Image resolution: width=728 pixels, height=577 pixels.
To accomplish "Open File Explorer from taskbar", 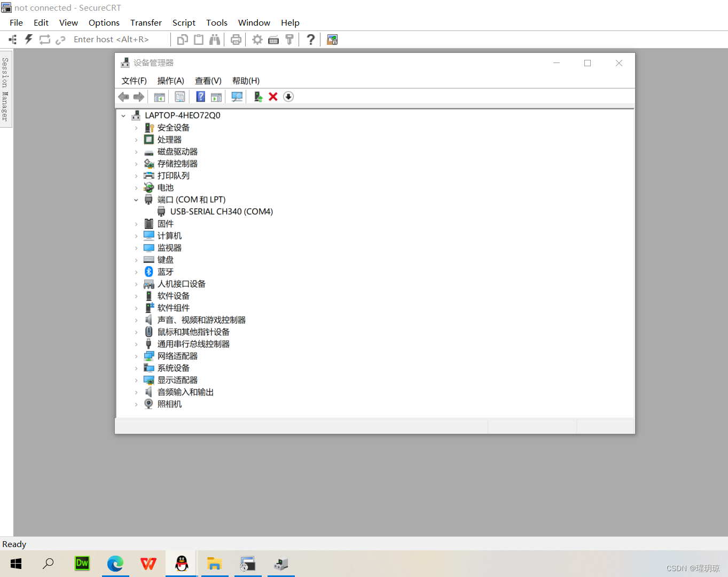I will (x=215, y=563).
